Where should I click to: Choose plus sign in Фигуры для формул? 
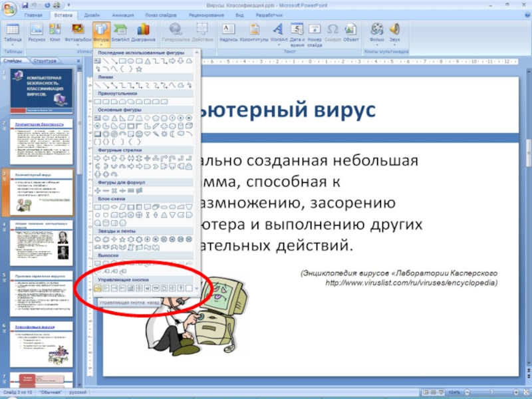pos(98,191)
